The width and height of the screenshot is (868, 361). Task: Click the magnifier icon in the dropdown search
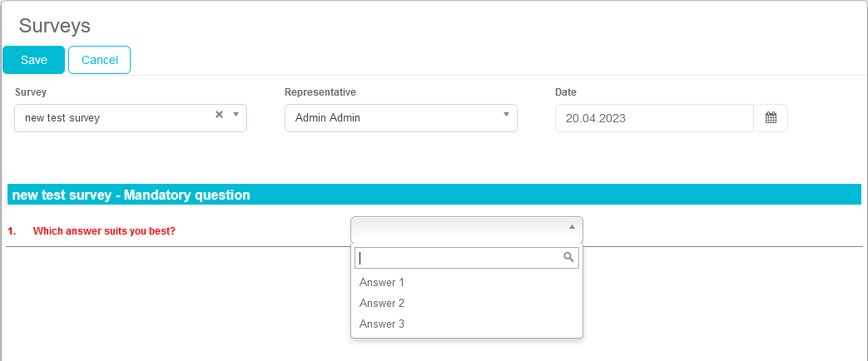click(569, 258)
